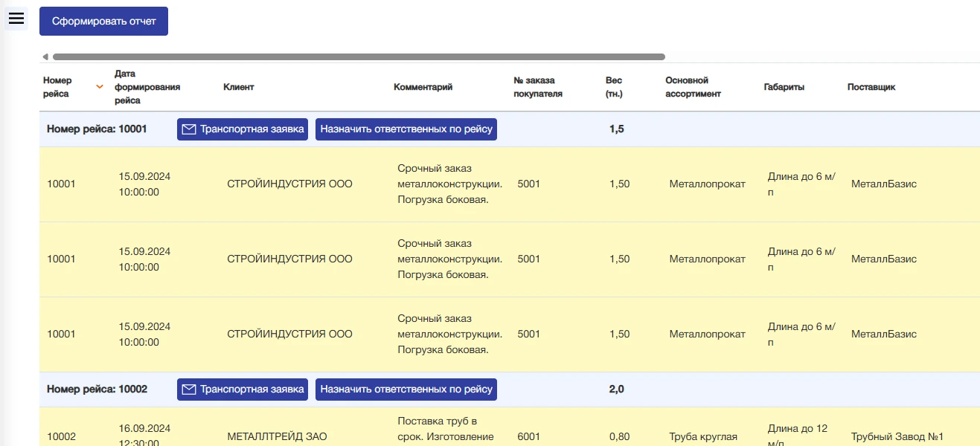Click the Вес (тн.) column header
This screenshot has width=980, height=446.
(x=614, y=87)
